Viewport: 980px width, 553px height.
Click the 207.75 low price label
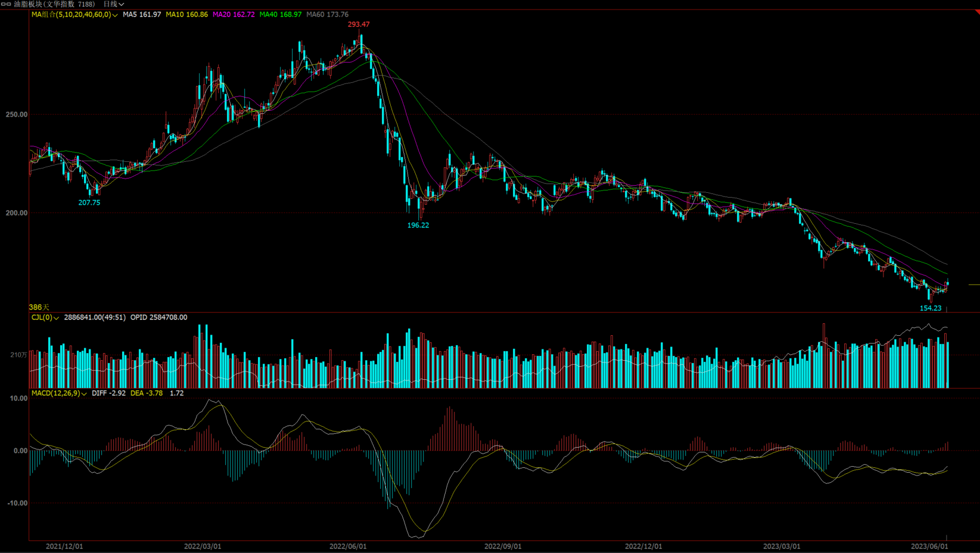[x=89, y=202]
